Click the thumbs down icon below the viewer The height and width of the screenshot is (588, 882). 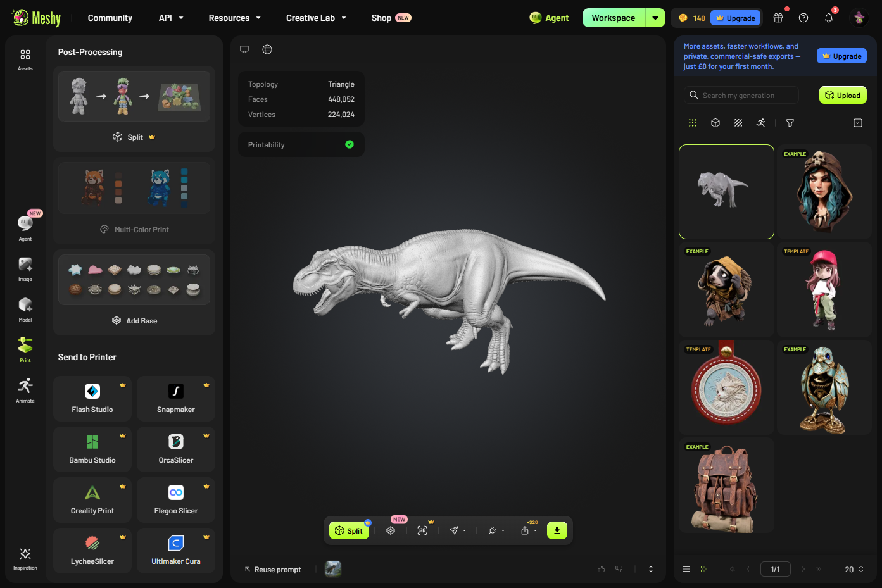pyautogui.click(x=619, y=569)
